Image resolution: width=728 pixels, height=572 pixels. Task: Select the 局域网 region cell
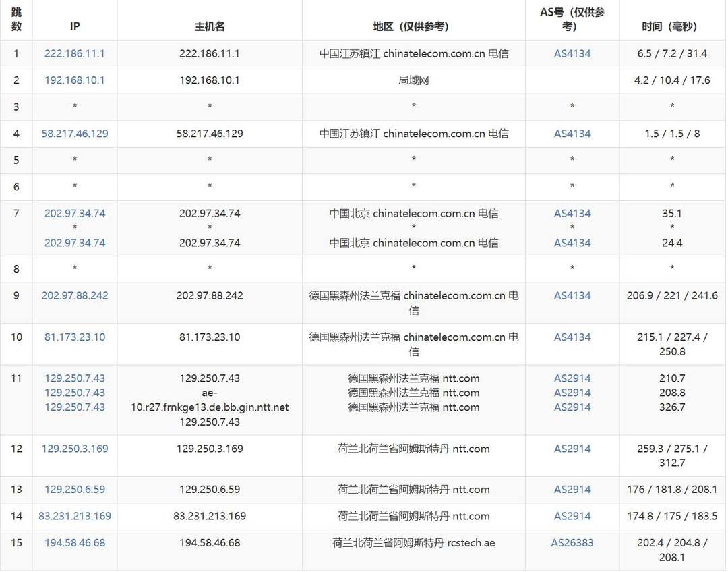[x=413, y=80]
